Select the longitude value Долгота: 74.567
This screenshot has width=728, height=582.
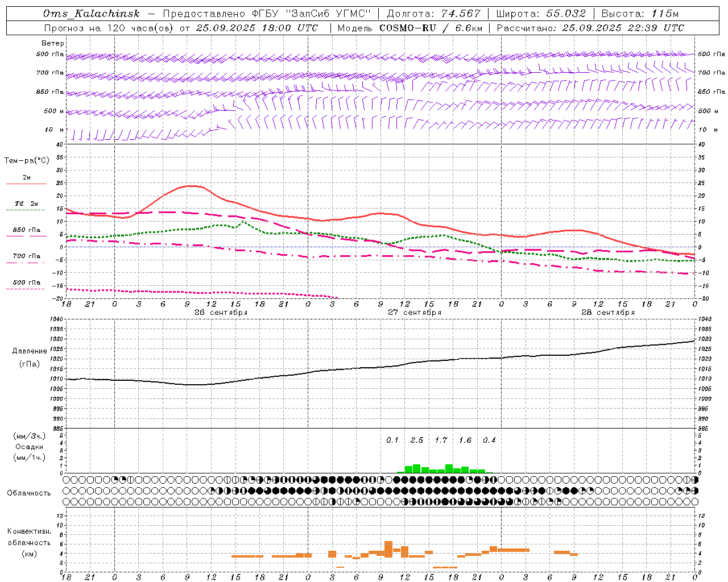433,14
